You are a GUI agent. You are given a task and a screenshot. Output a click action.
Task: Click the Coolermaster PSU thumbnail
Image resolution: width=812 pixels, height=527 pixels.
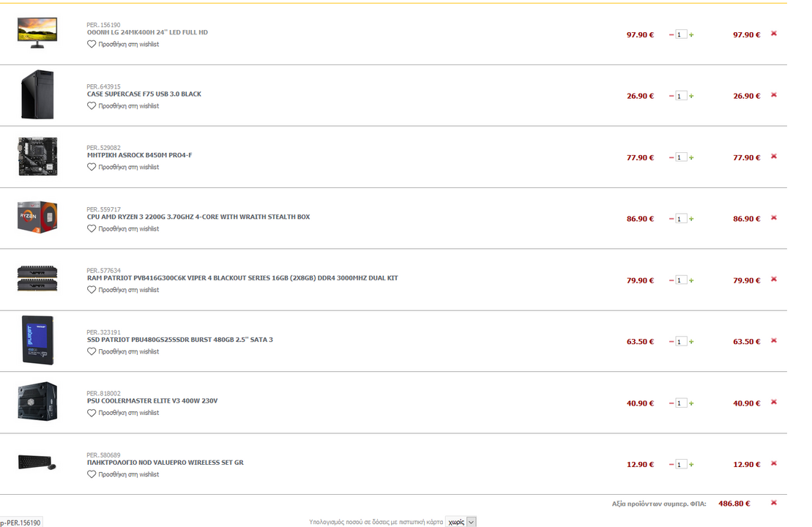pos(37,401)
